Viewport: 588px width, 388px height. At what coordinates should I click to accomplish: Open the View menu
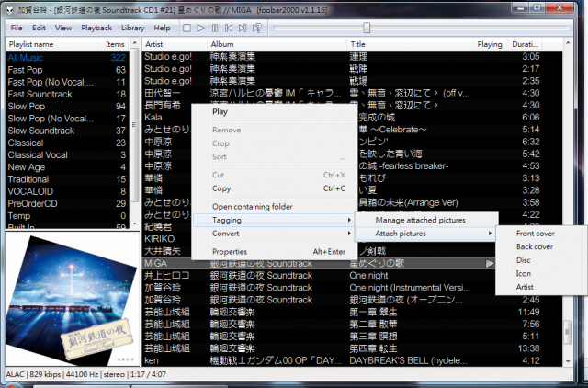pos(63,28)
